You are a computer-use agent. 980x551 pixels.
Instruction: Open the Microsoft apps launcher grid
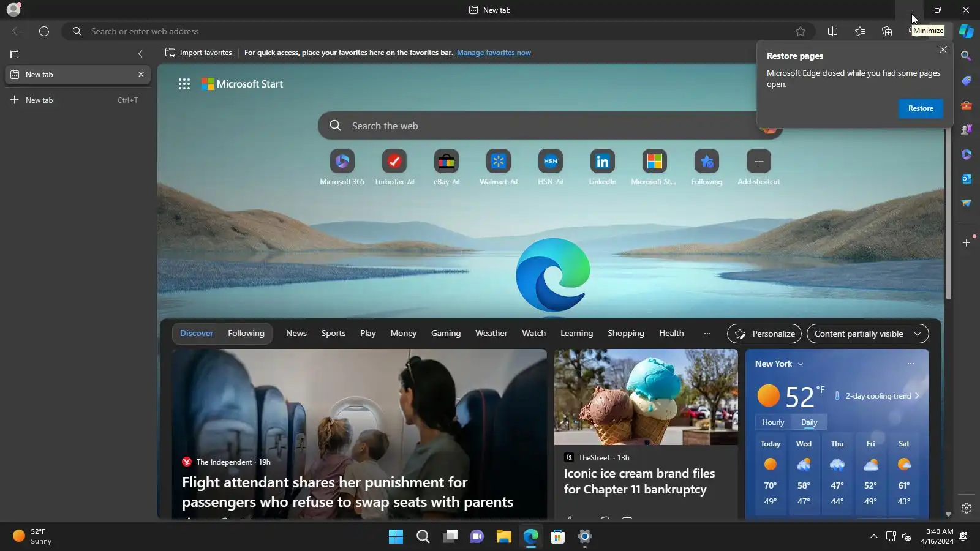pos(184,84)
